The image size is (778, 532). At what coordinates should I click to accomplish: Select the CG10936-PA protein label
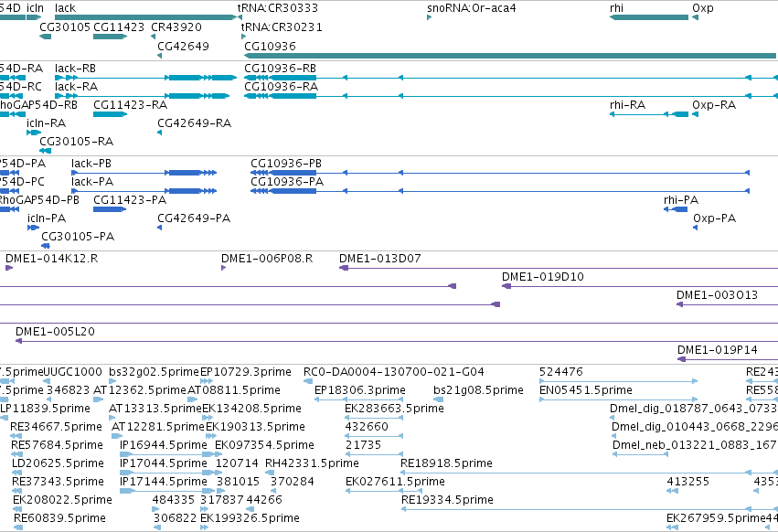click(287, 182)
